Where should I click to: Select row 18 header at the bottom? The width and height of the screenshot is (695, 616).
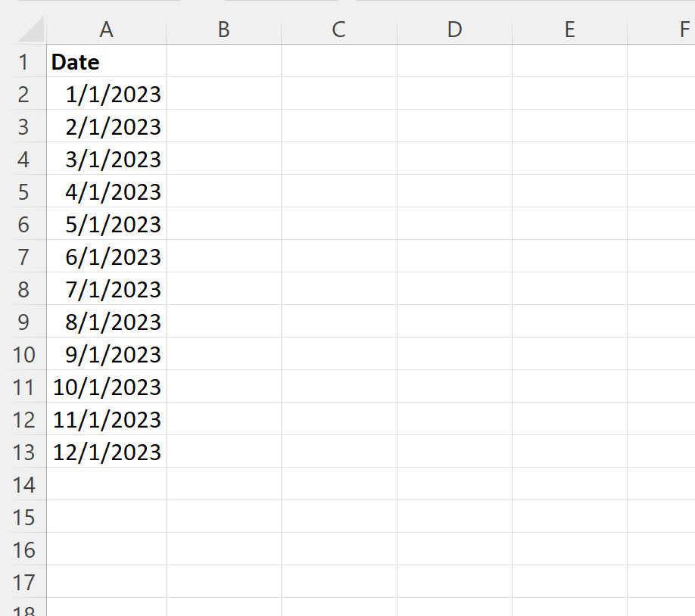(25, 611)
